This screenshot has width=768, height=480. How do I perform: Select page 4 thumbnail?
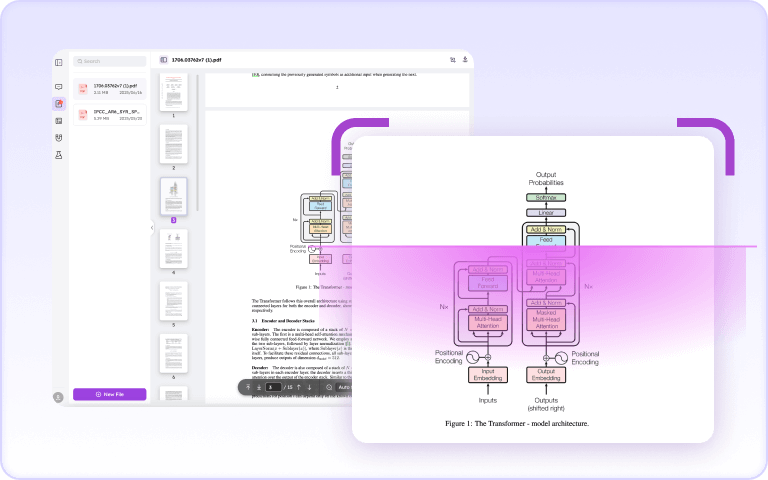coord(173,249)
